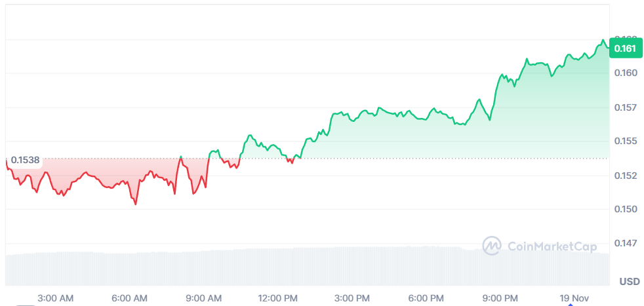644x306 pixels.
Task: Click the 0.155 price axis label
Action: pyautogui.click(x=625, y=141)
